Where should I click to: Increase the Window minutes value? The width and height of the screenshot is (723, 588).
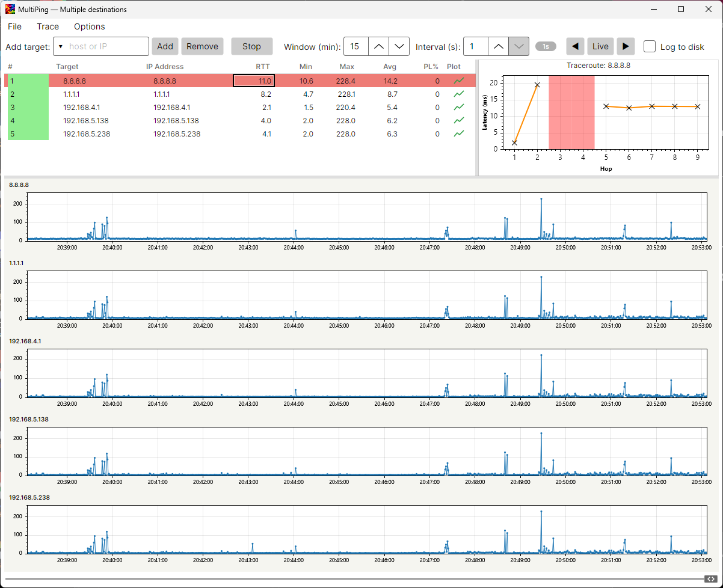pyautogui.click(x=378, y=46)
